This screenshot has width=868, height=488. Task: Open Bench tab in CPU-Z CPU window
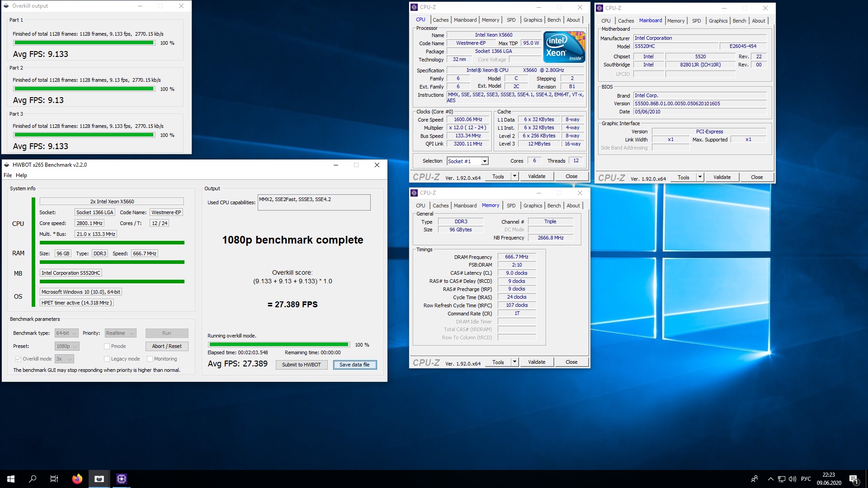point(554,20)
